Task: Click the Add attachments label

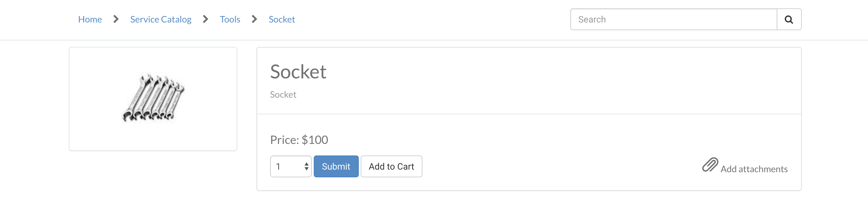Action: point(754,169)
